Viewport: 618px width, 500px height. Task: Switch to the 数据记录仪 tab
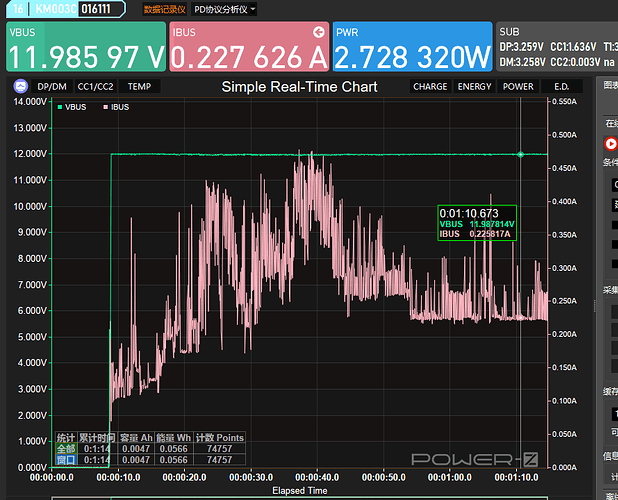point(163,9)
